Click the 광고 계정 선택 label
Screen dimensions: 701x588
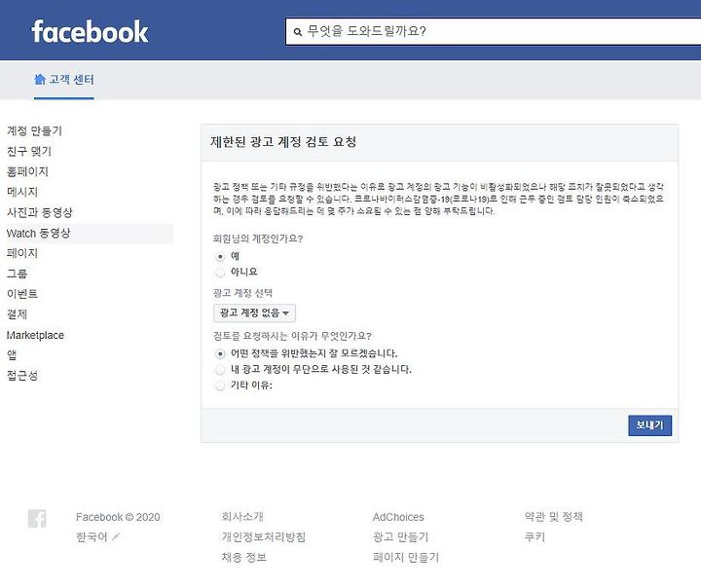coord(242,293)
